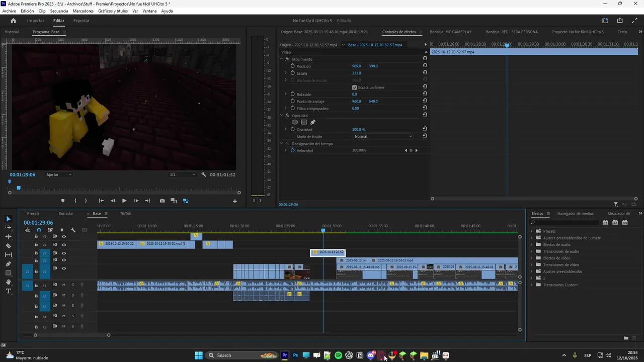Click the program monitor settings wrench

click(x=204, y=174)
